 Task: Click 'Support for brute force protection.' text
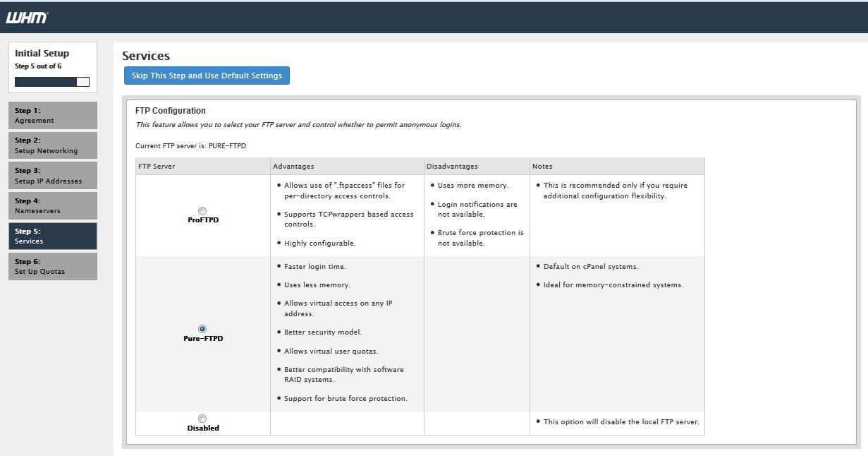click(346, 399)
